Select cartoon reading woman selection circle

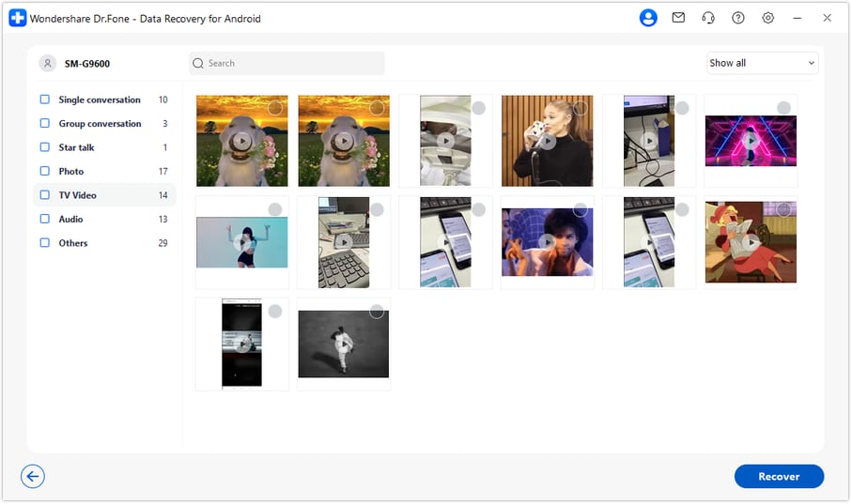point(783,209)
